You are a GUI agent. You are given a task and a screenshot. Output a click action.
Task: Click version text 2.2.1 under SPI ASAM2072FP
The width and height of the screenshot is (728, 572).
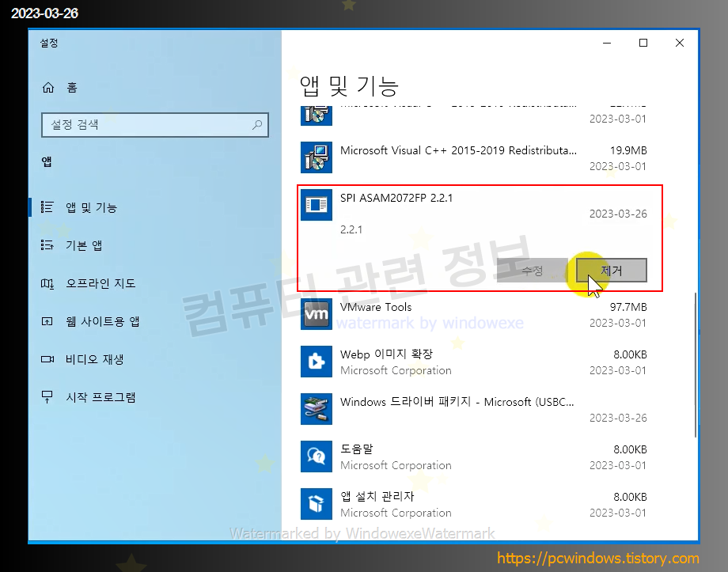pos(351,229)
